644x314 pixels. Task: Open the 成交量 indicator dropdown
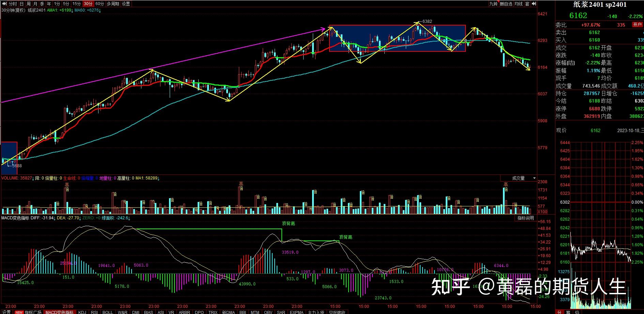click(534, 178)
